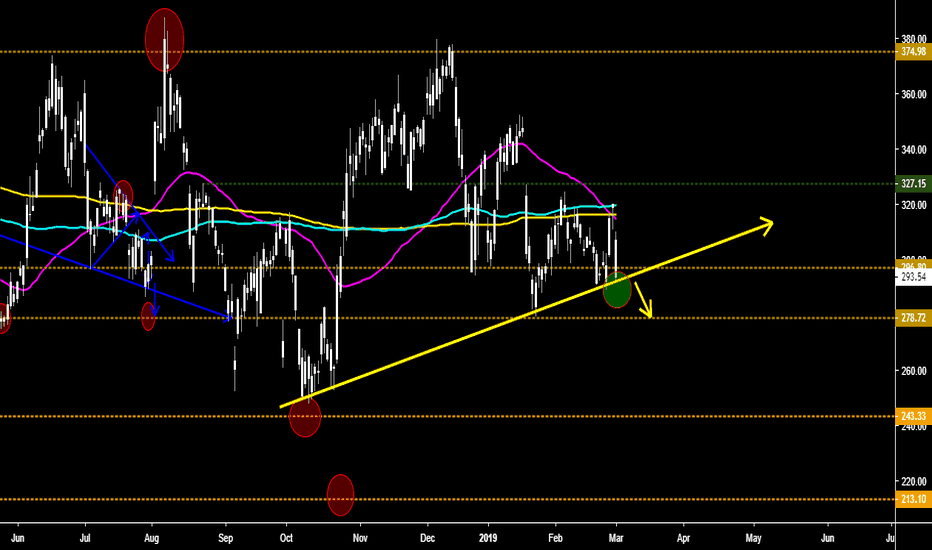Click the Nov label on time axis

360,538
